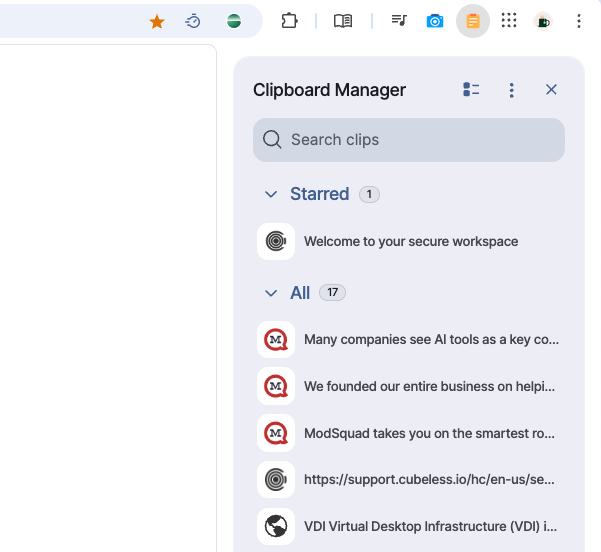The height and width of the screenshot is (552, 601).
Task: Select the Many companies see AI tools clip
Action: (409, 340)
